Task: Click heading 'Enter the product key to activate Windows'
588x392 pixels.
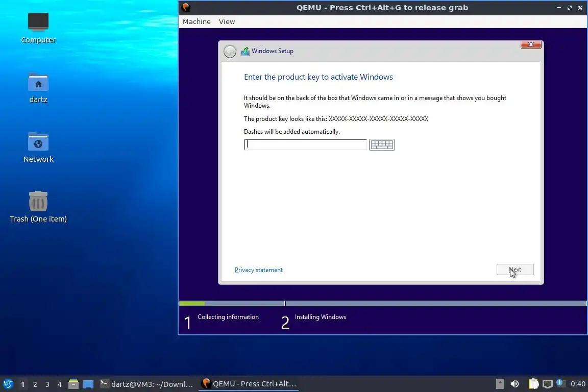Action: point(318,77)
